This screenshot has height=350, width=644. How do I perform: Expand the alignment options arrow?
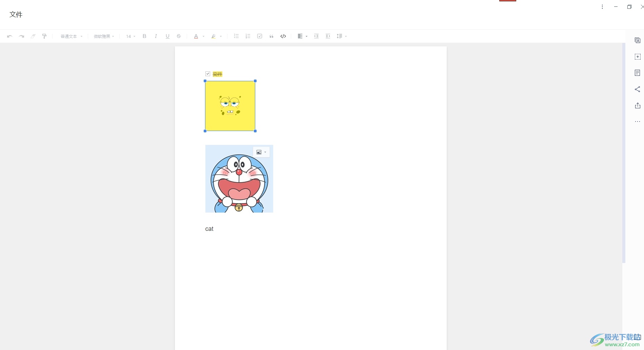(x=307, y=37)
